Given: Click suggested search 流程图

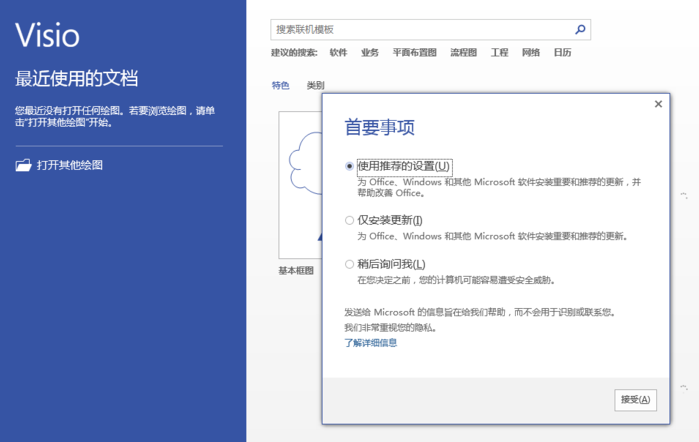Looking at the screenshot, I should tap(463, 53).
